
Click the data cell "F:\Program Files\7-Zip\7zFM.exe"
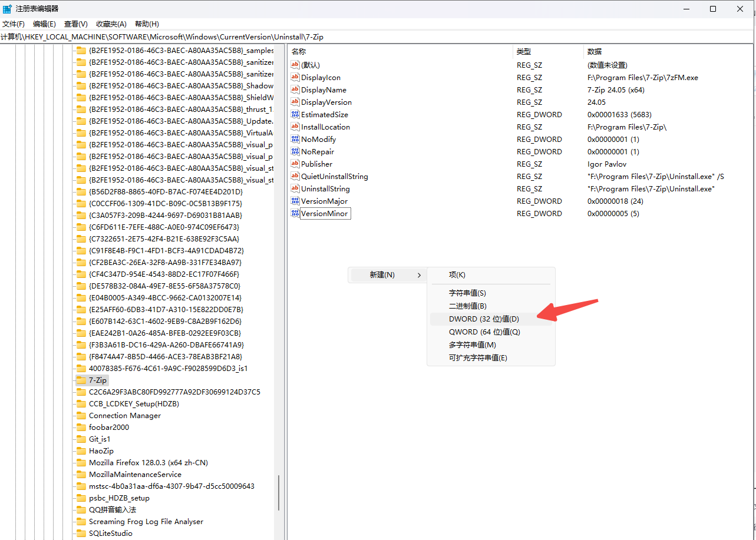pos(642,78)
